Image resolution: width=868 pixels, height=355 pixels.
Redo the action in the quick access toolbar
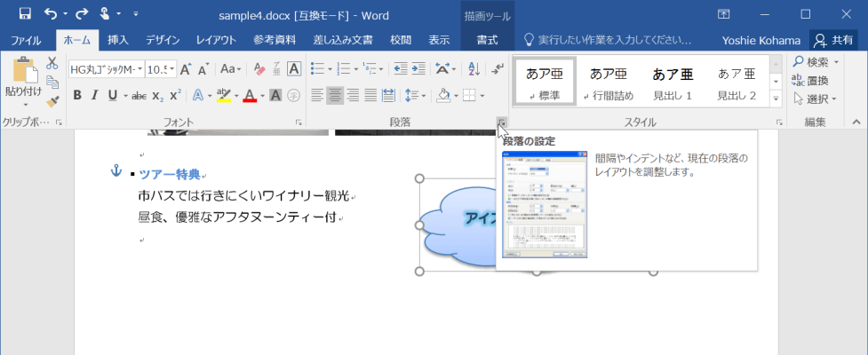(82, 15)
